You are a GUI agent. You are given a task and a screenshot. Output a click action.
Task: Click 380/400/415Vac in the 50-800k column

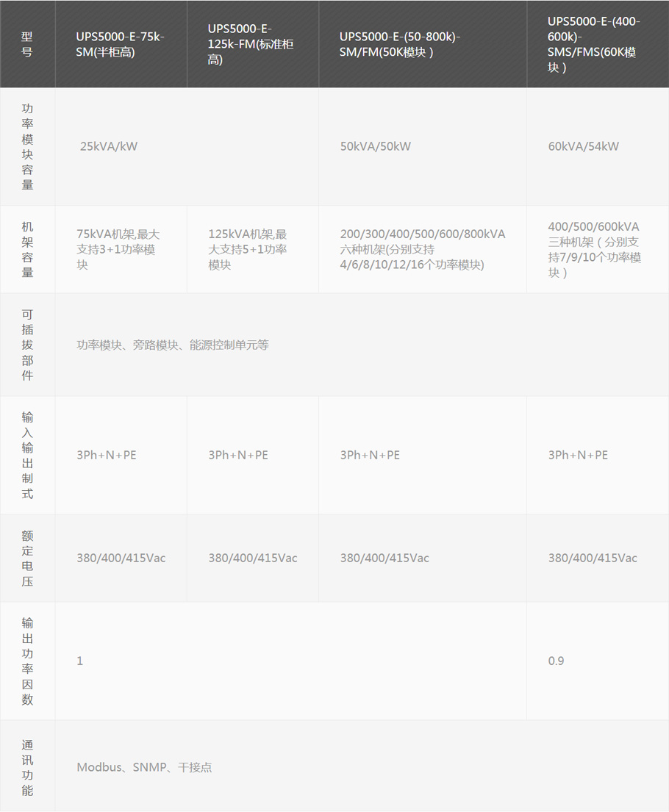pos(384,558)
